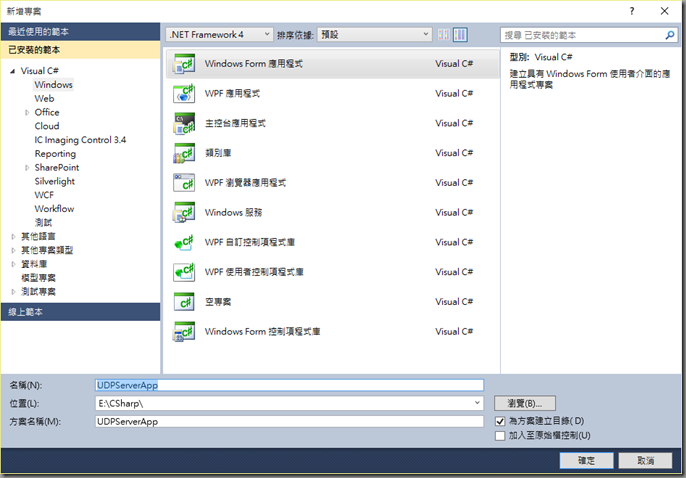Pick the 主控台應用程式 console template icon
Image resolution: width=686 pixels, height=478 pixels.
pyautogui.click(x=184, y=123)
